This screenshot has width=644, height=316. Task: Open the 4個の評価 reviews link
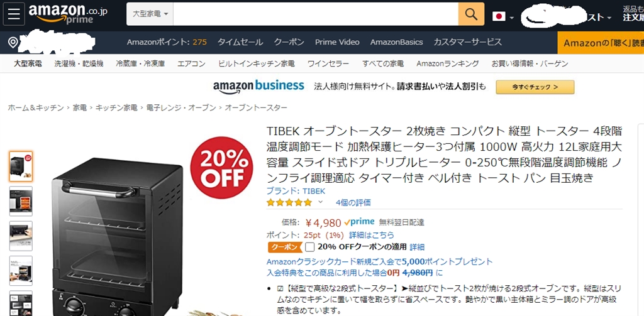[x=353, y=202]
